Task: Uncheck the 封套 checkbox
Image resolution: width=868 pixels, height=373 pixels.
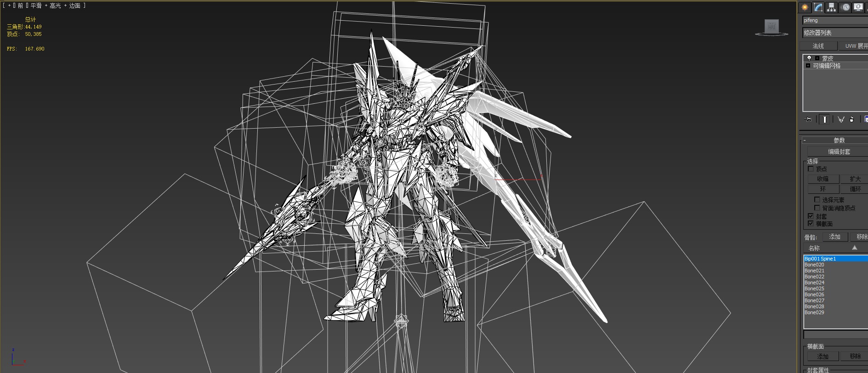Action: pyautogui.click(x=811, y=216)
